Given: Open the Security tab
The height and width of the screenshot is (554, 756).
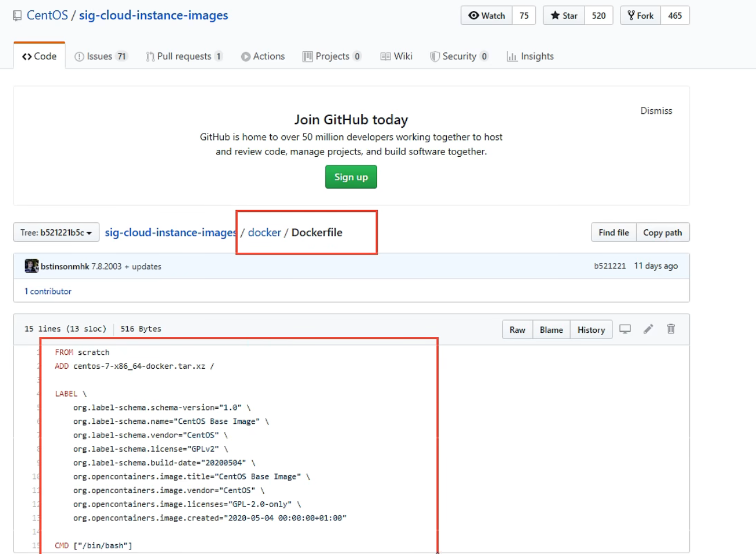Looking at the screenshot, I should pyautogui.click(x=459, y=56).
